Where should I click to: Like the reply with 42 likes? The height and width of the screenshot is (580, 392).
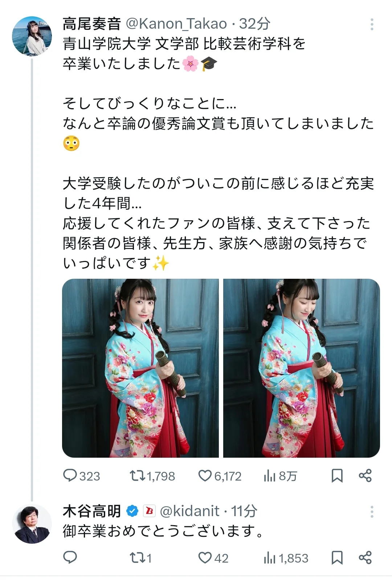213,557
